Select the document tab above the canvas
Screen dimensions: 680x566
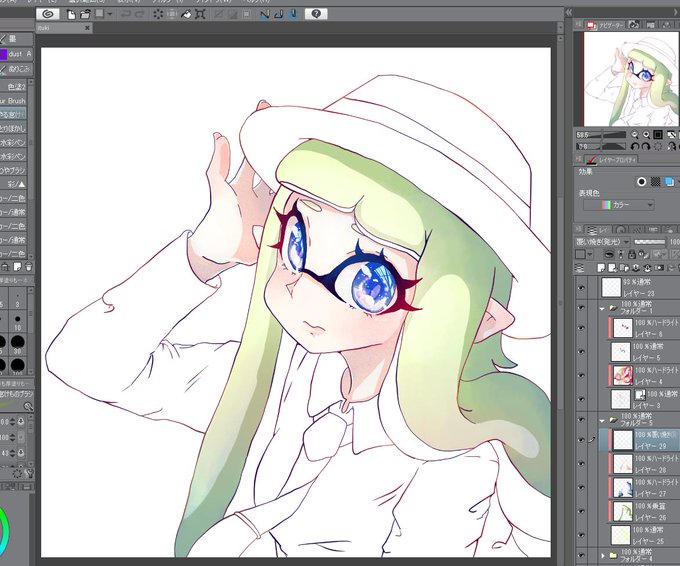point(64,28)
